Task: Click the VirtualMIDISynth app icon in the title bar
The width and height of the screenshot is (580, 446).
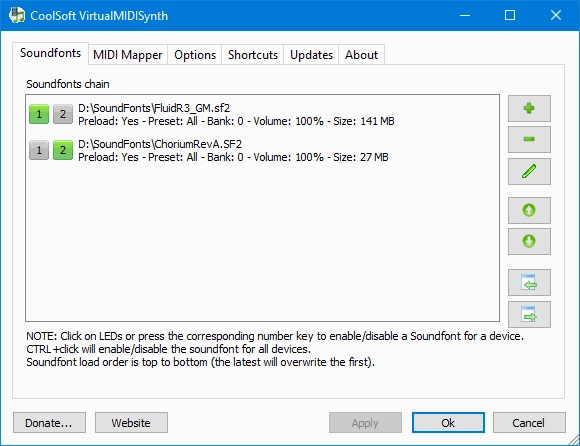Action: click(17, 15)
